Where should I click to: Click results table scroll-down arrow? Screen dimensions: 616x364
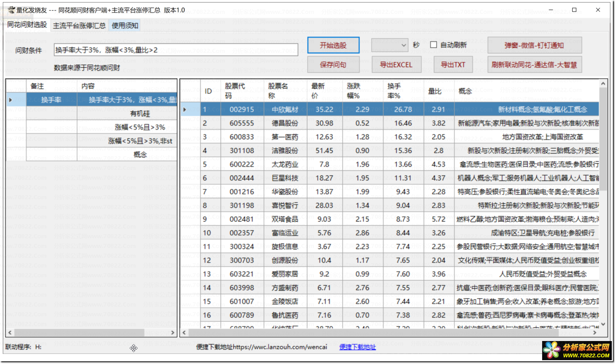coord(603,324)
